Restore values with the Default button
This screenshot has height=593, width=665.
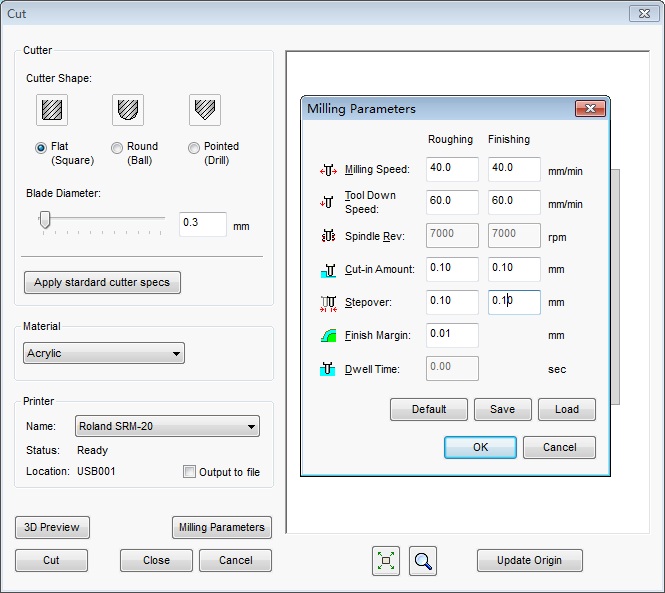pos(429,409)
